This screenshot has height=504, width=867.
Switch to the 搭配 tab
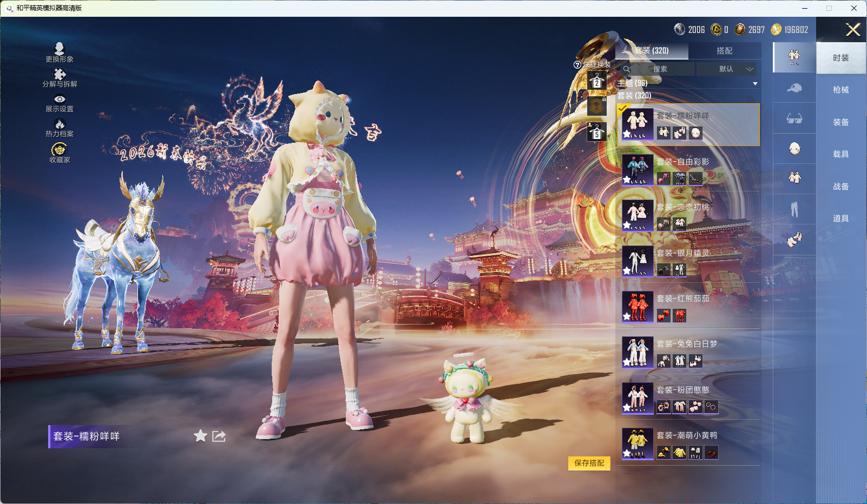[724, 51]
